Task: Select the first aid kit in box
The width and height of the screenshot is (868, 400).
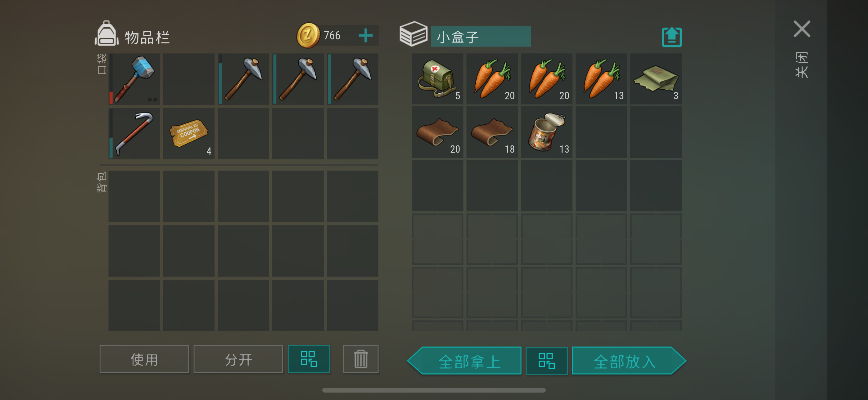Action: pyautogui.click(x=437, y=78)
